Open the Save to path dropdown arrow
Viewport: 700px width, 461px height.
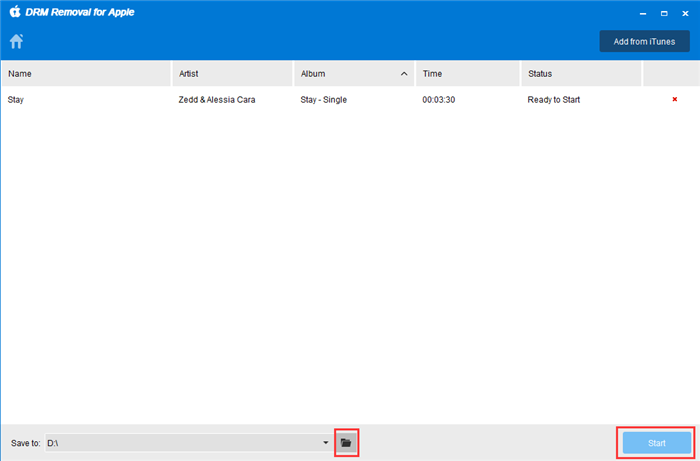[326, 442]
